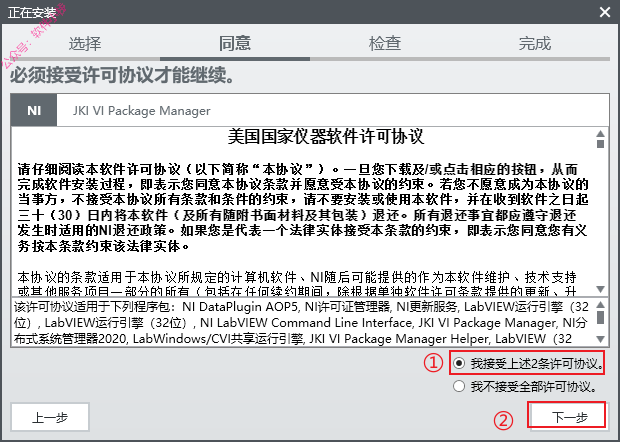Click the package list text starting 该许可协议适用于

coord(301,323)
